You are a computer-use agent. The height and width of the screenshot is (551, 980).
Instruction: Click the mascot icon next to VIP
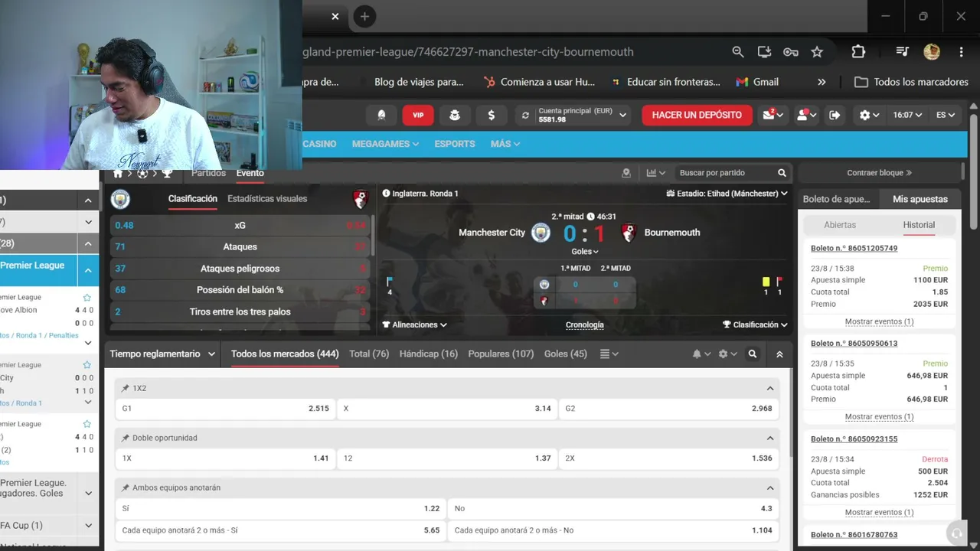point(455,115)
